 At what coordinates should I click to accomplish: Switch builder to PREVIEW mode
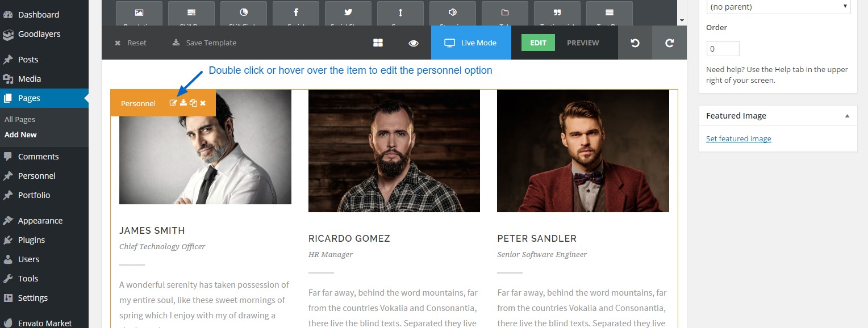point(583,43)
